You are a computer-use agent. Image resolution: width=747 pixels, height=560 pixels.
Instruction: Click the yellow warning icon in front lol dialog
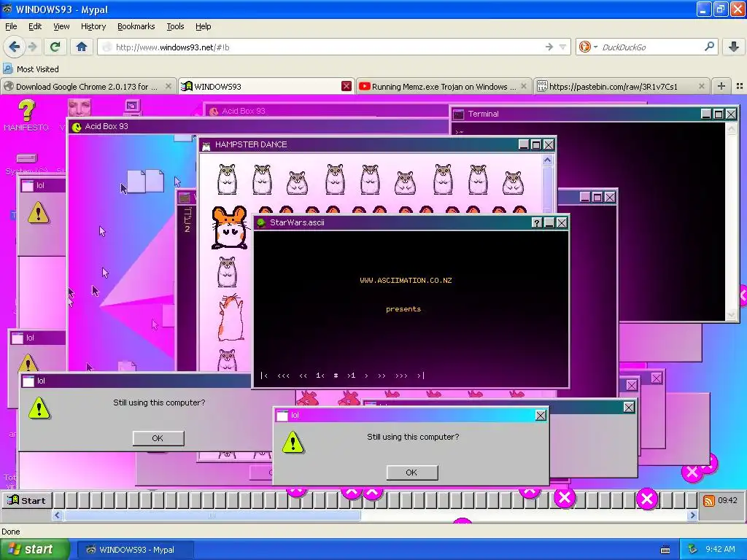click(293, 443)
